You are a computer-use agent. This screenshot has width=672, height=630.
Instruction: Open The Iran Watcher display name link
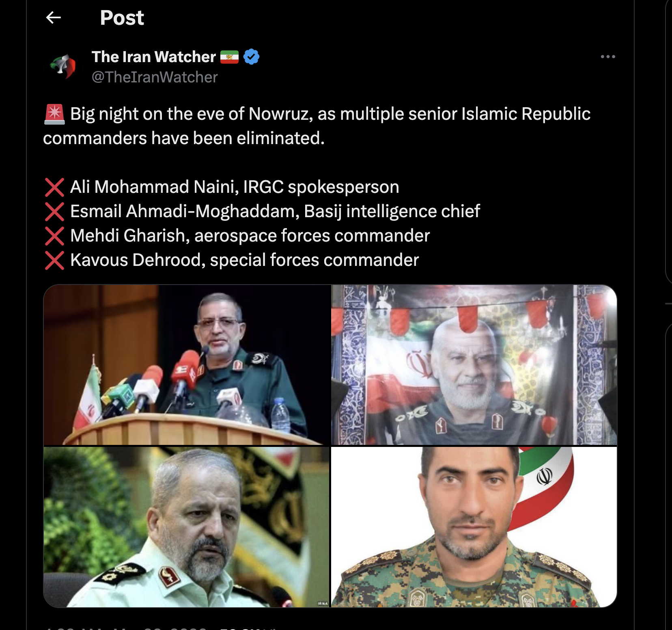click(153, 57)
